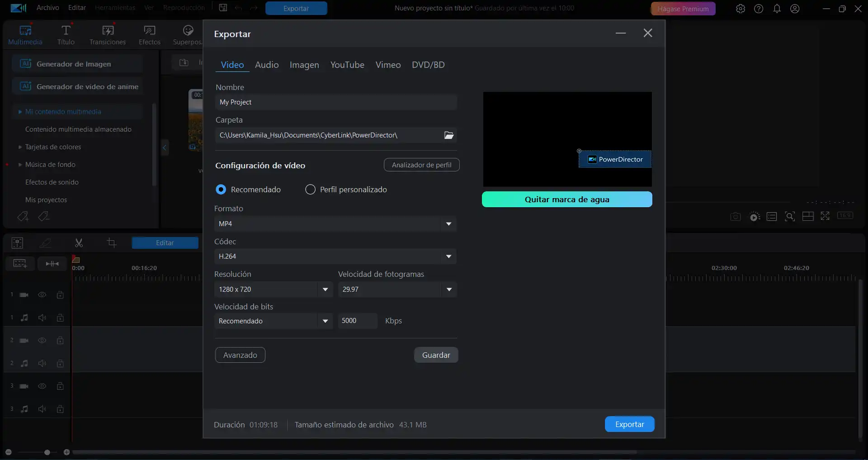This screenshot has width=868, height=460.
Task: Toggle visibility of video track 3
Action: tap(42, 386)
